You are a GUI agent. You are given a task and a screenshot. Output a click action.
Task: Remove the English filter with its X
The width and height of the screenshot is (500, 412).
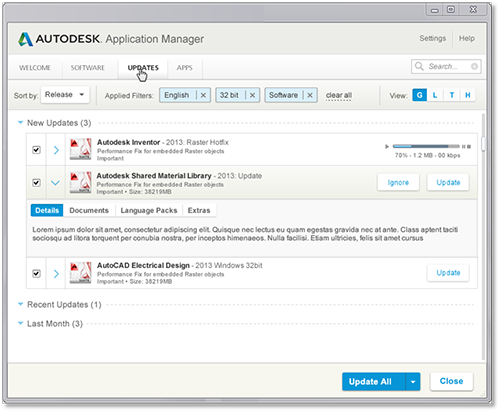coord(203,95)
